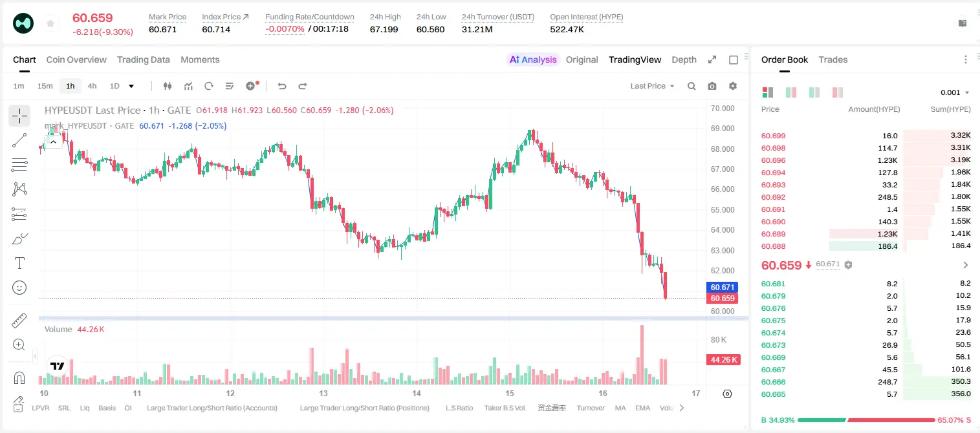Open chart settings gear icon
The width and height of the screenshot is (980, 433).
tap(733, 86)
